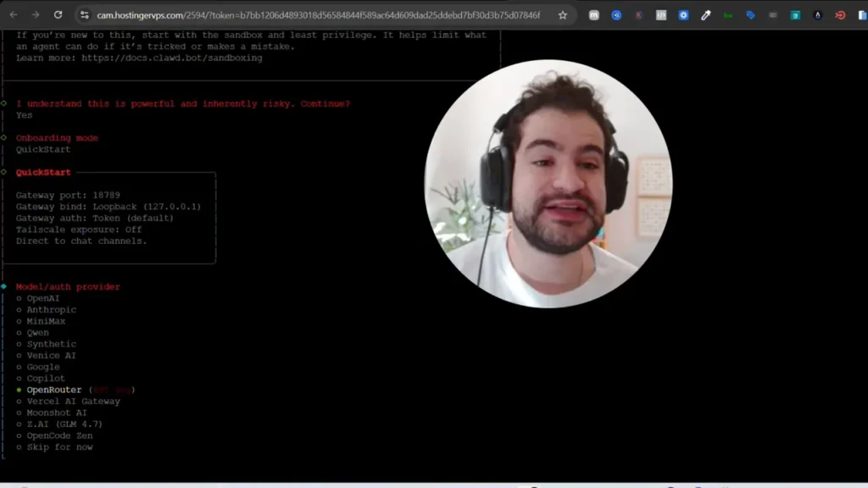Click the code '</>' extension icon
The width and height of the screenshot is (868, 488).
click(659, 15)
